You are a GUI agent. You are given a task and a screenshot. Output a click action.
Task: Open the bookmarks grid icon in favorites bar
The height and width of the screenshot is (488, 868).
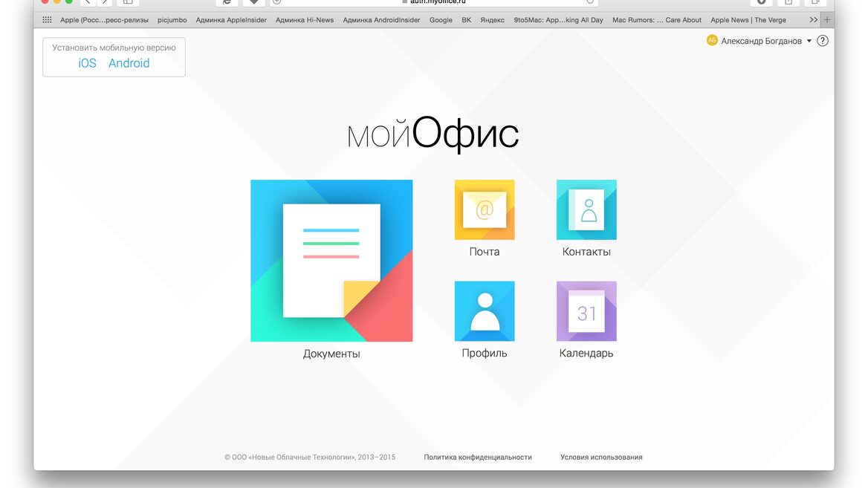(x=47, y=20)
